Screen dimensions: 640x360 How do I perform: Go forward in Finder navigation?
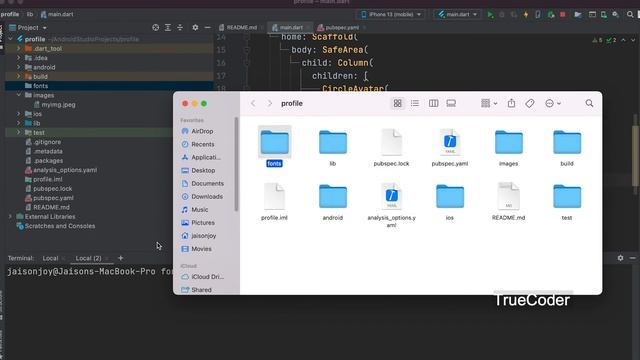pyautogui.click(x=269, y=103)
